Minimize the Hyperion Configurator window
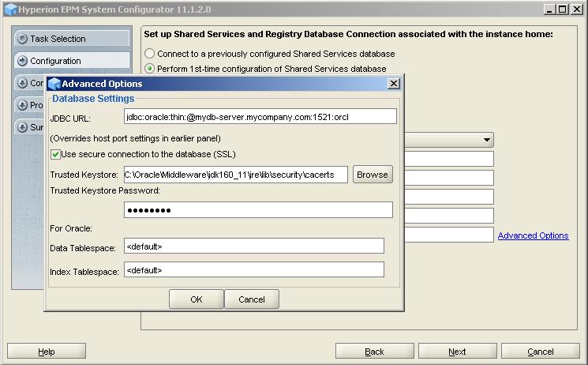The height and width of the screenshot is (365, 588). [549, 9]
